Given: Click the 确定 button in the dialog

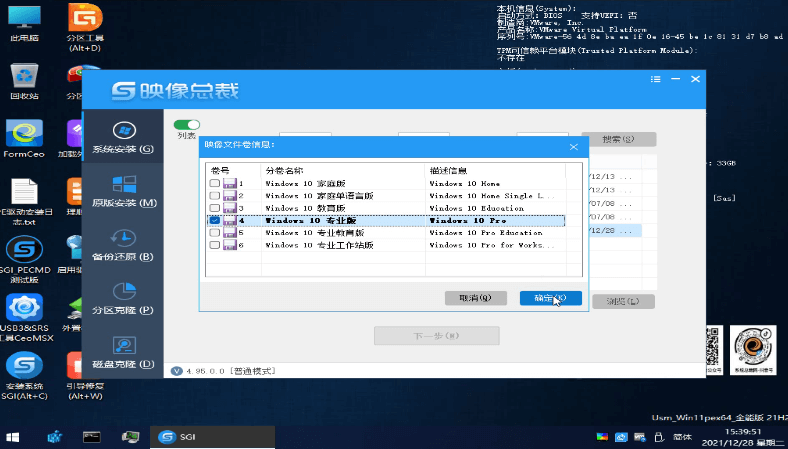Looking at the screenshot, I should click(551, 298).
